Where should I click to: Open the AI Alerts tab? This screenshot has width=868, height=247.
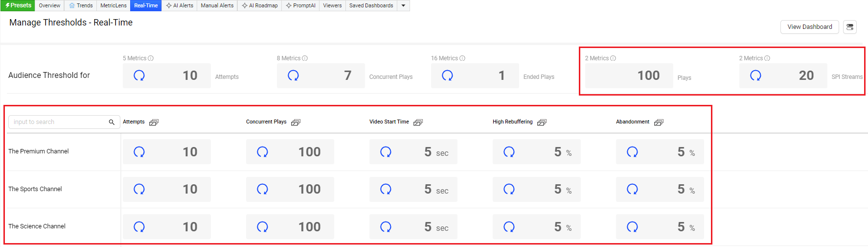[x=180, y=5]
